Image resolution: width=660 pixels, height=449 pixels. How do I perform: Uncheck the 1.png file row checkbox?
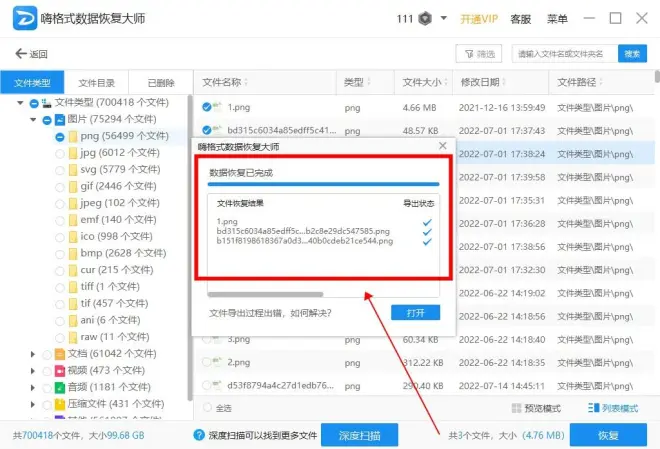pyautogui.click(x=206, y=107)
